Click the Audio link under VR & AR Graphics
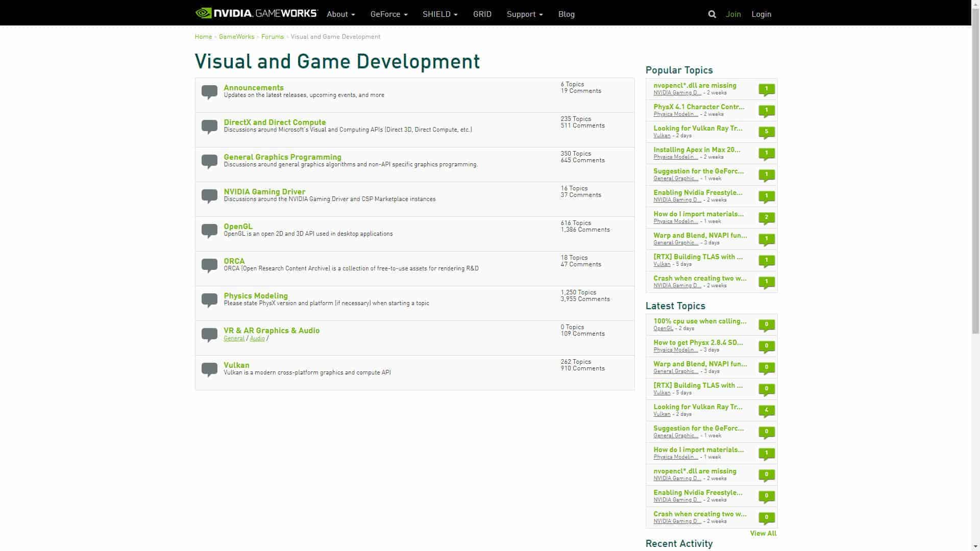Viewport: 980px width, 551px height. point(257,338)
